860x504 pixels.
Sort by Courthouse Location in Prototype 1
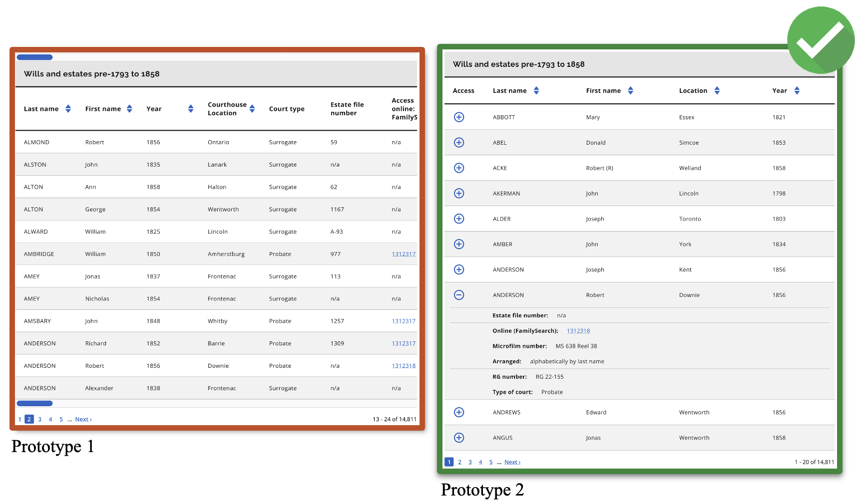(252, 108)
